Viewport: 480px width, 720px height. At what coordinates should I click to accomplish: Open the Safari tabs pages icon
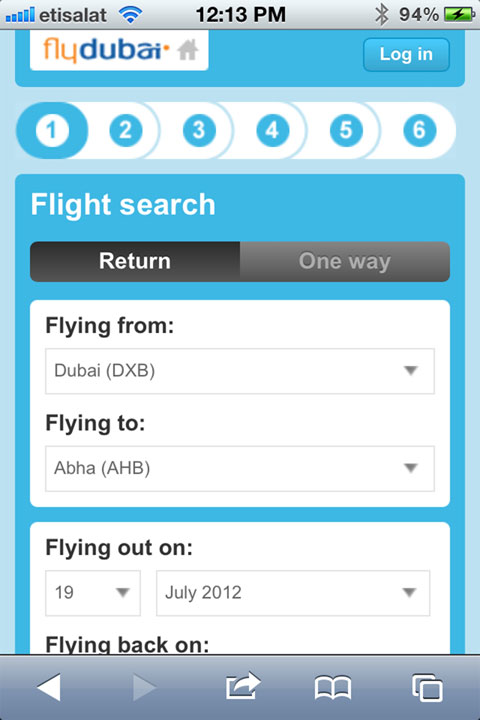(x=427, y=687)
